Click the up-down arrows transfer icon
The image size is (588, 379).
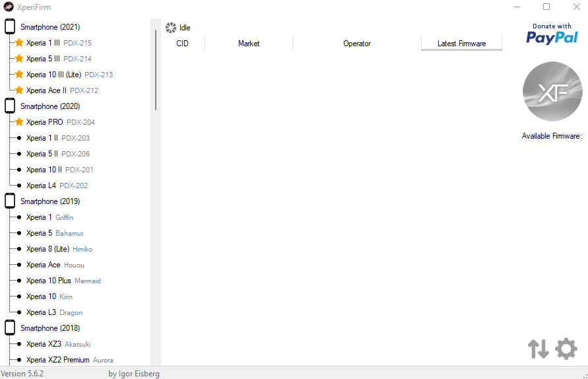538,349
